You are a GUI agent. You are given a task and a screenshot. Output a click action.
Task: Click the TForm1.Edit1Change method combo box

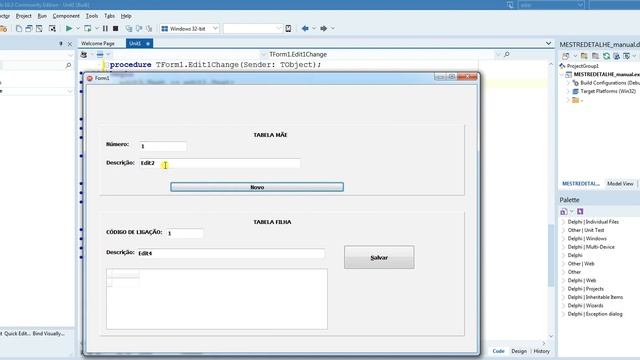pyautogui.click(x=382, y=54)
